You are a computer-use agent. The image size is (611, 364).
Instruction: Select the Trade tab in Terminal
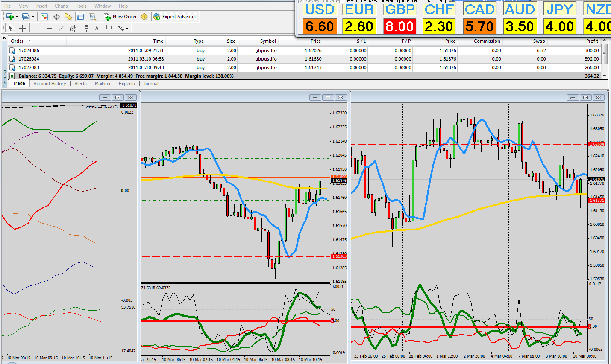[x=19, y=84]
